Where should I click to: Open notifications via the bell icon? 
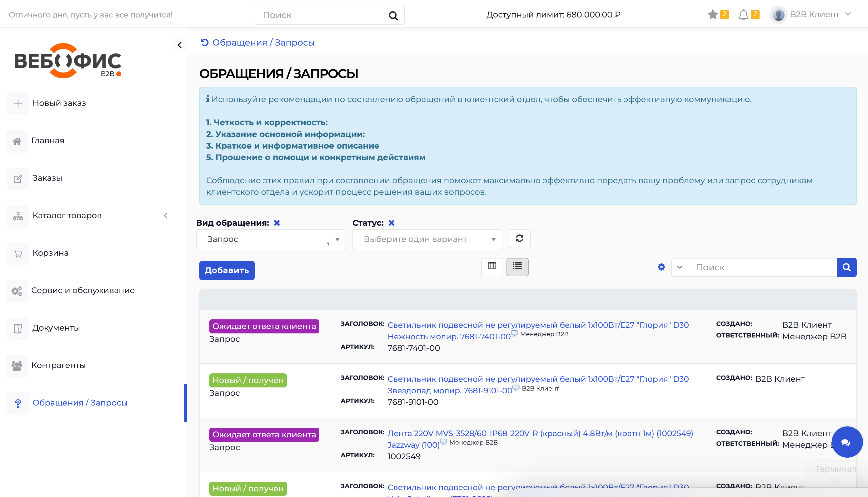[x=743, y=14]
